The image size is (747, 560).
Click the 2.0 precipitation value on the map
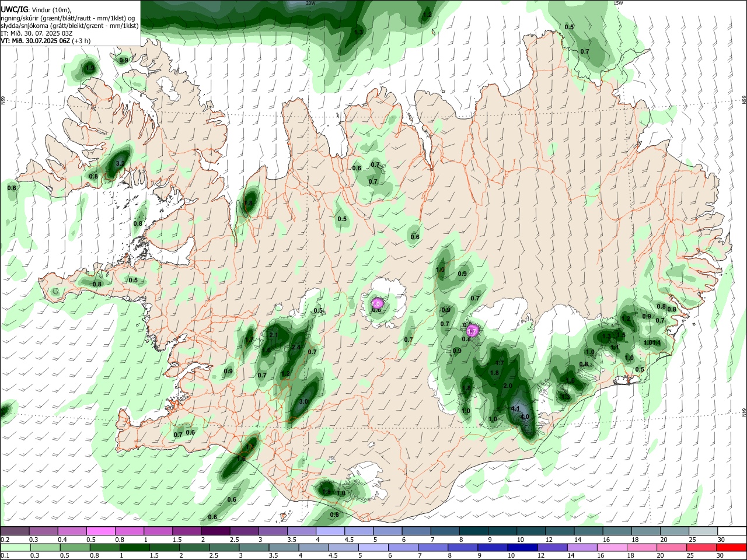(508, 386)
